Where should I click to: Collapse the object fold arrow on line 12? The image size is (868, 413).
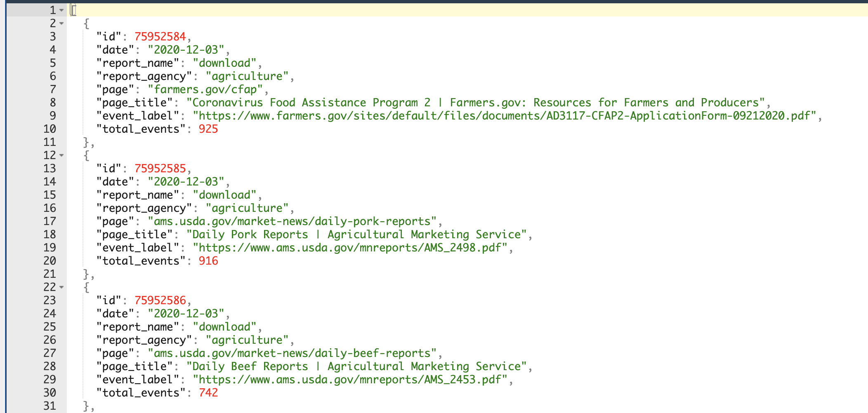coord(61,155)
